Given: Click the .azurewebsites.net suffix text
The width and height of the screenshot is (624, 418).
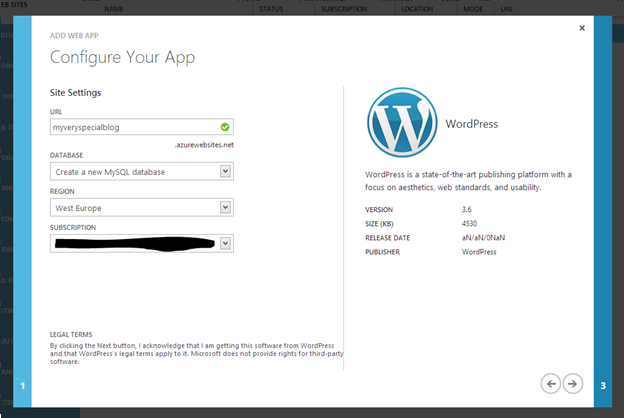Looking at the screenshot, I should [x=204, y=145].
